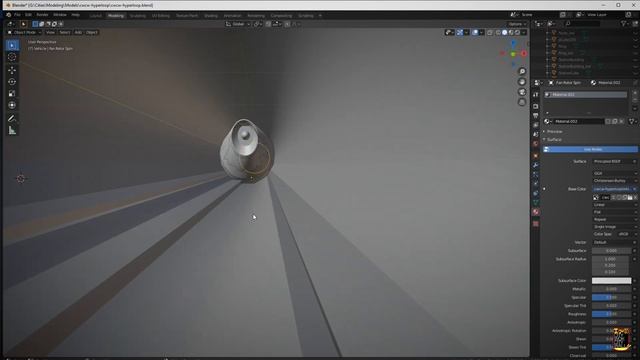Click the pan view hand icon
The image size is (640, 360).
point(522,82)
